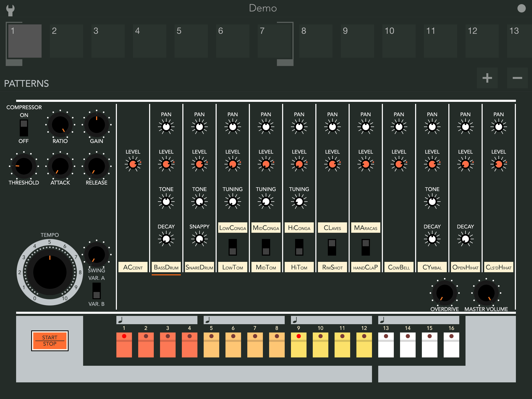
Task: Click the record dot in the top-right corner
Action: click(x=522, y=8)
